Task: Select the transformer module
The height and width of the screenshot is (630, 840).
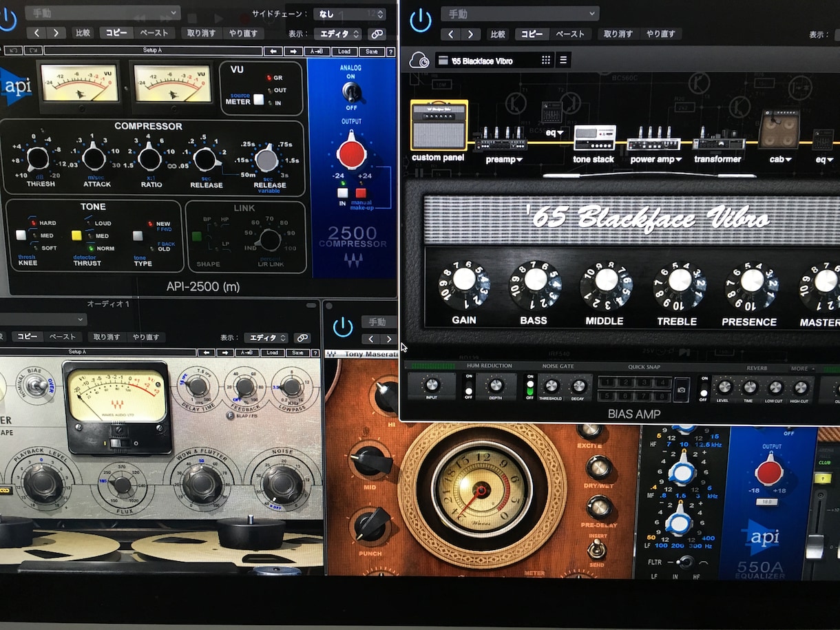Action: (718, 138)
